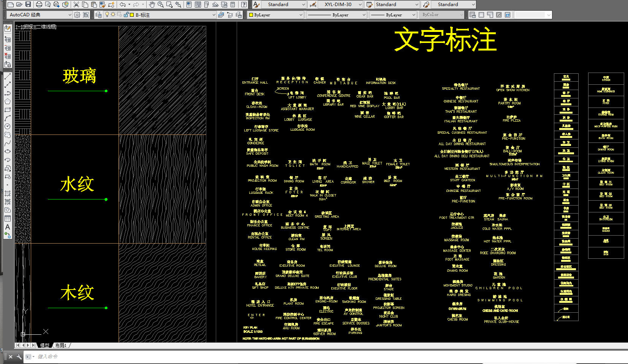Toggle freeze sun icon on current layer

(x=113, y=14)
